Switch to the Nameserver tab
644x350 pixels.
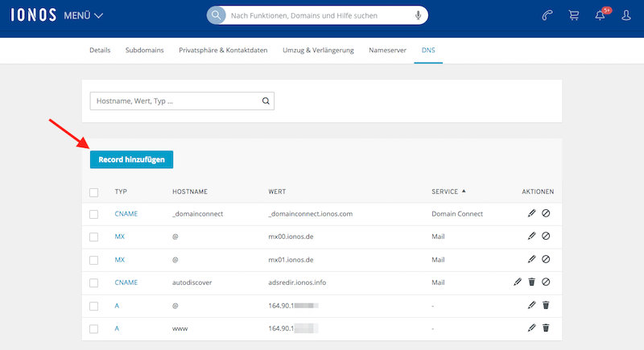point(387,50)
